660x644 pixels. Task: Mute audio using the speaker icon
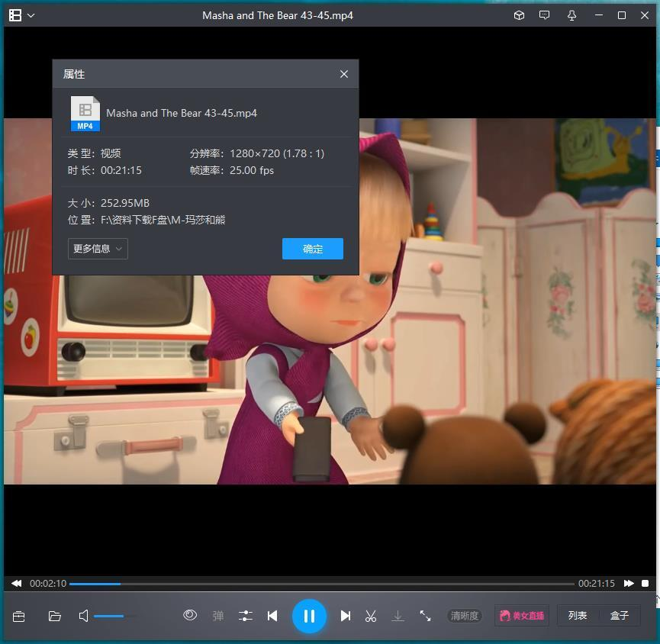[84, 616]
